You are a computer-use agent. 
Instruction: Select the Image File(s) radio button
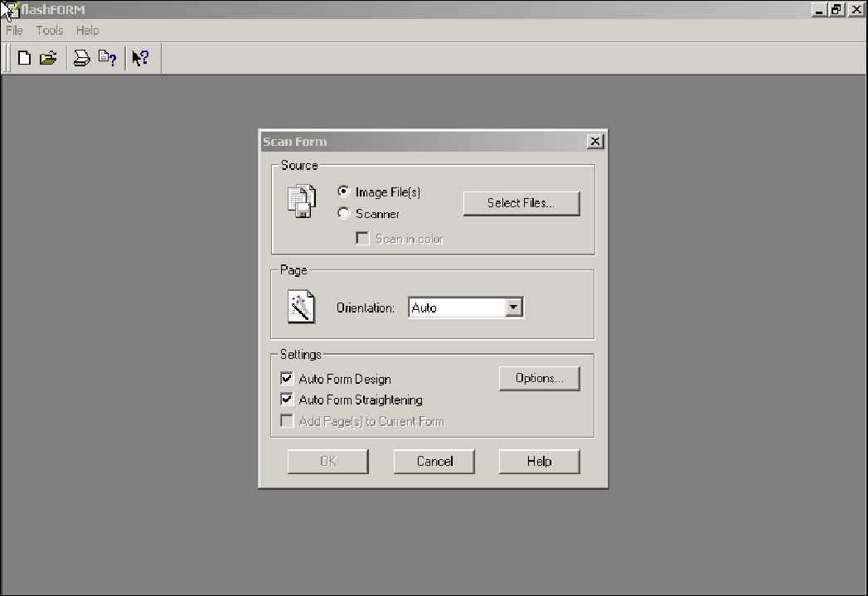click(343, 191)
